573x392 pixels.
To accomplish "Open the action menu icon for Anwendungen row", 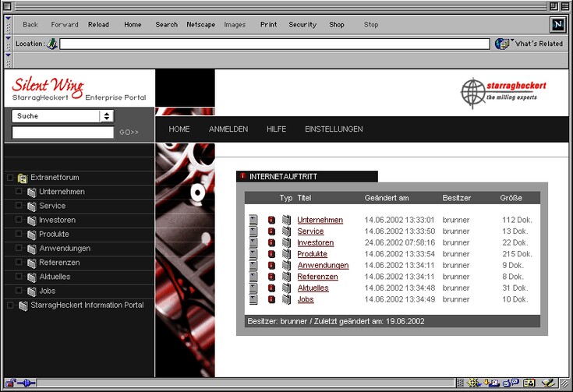I will click(x=253, y=265).
